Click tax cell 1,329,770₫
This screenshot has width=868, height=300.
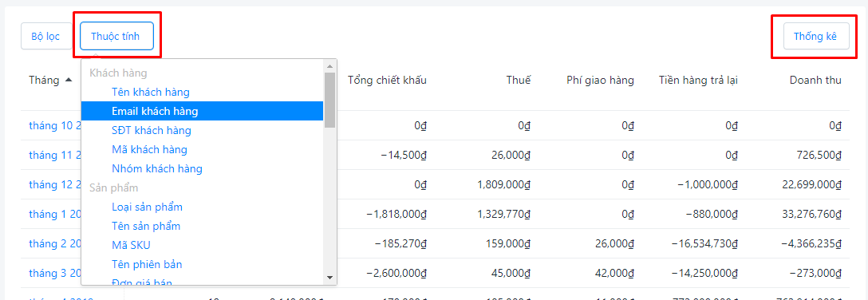(503, 214)
